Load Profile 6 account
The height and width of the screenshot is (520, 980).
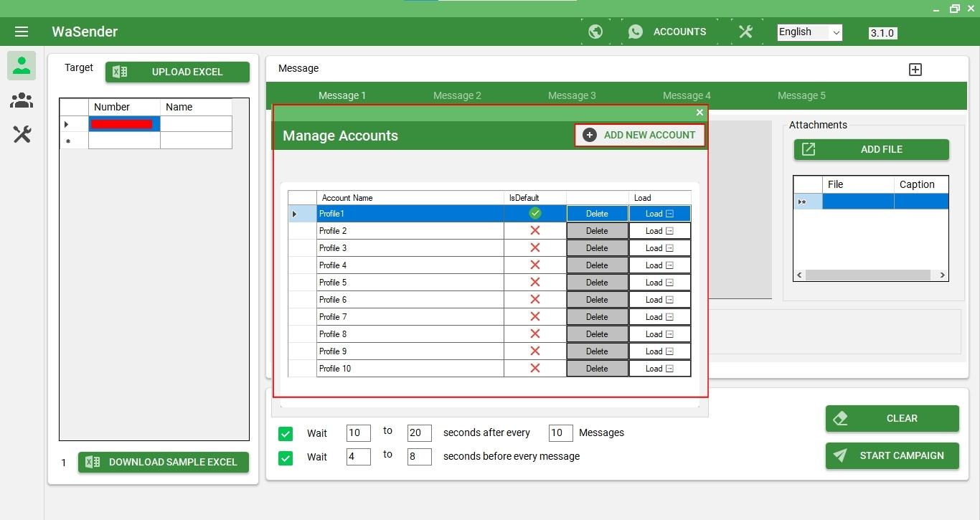659,300
